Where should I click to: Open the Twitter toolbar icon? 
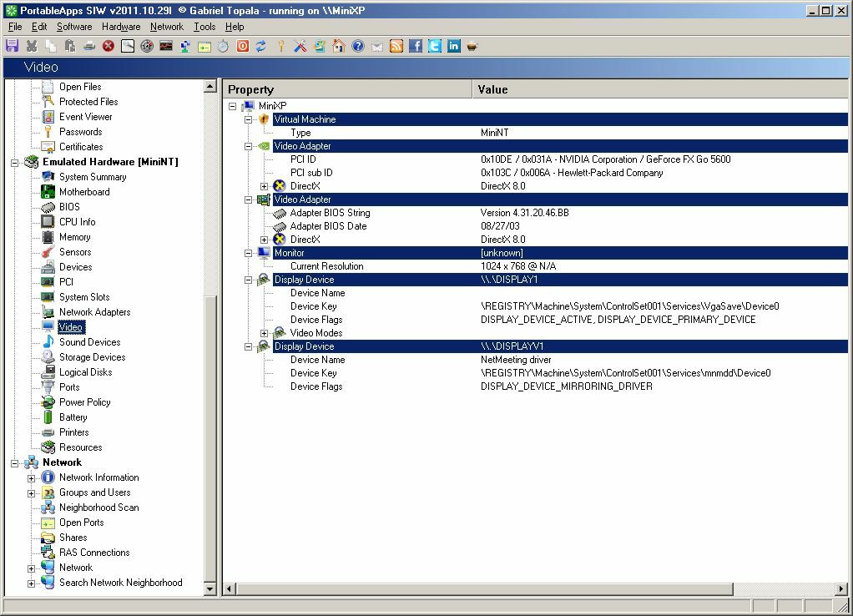pos(435,46)
